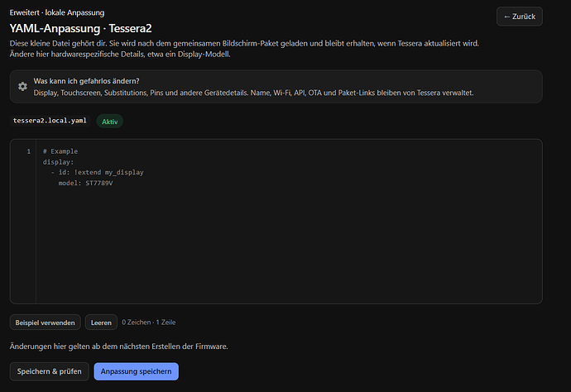571x392 pixels.
Task: Click the gear icon in the info box
Action: [x=22, y=86]
